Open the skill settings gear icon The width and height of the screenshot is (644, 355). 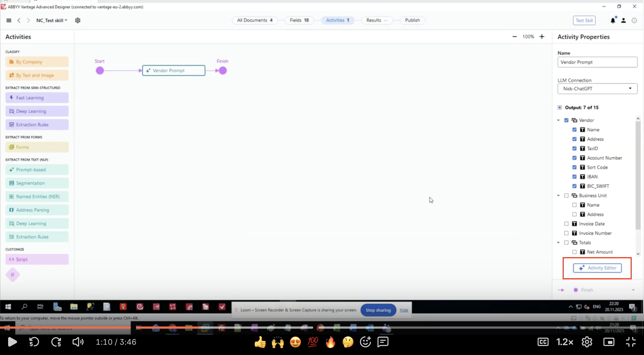(x=77, y=20)
